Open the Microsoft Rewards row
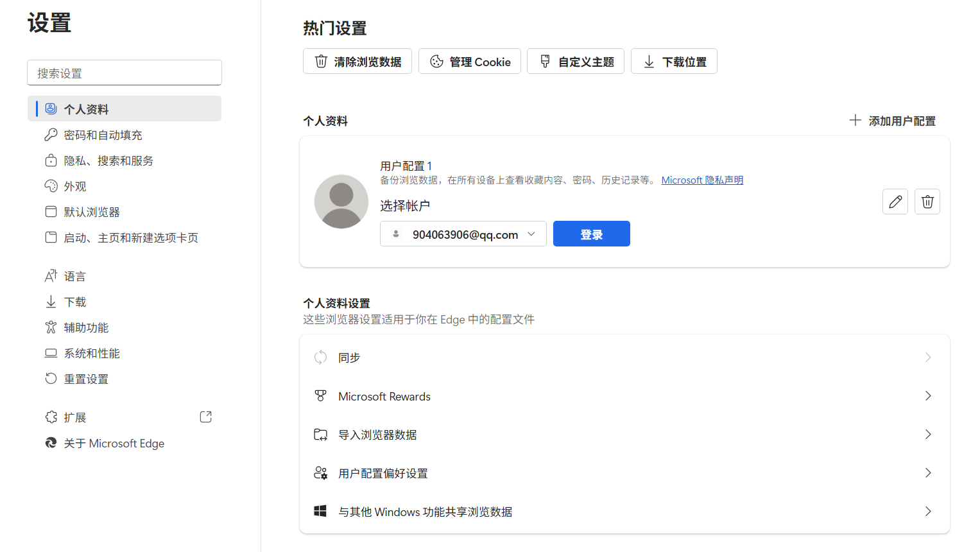 point(624,396)
